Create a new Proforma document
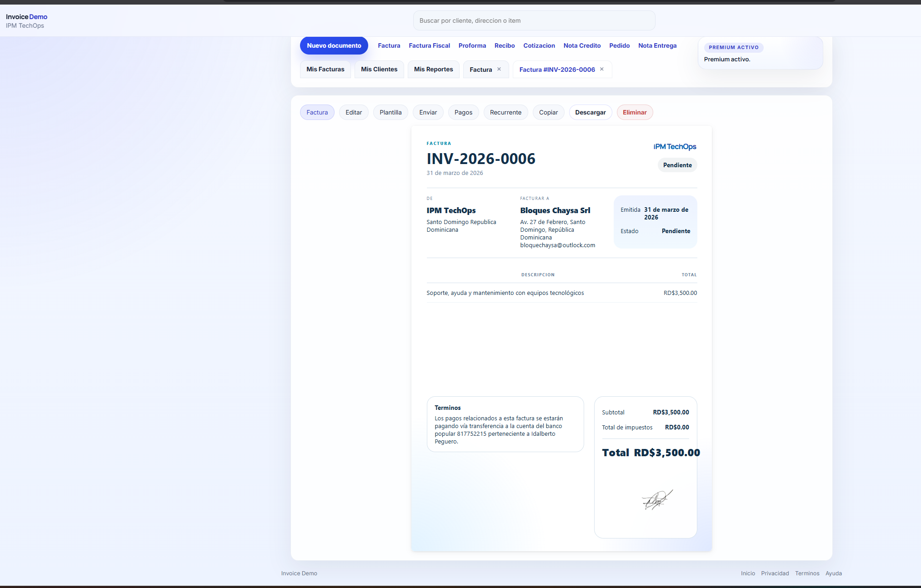This screenshot has height=588, width=921. 472,45
